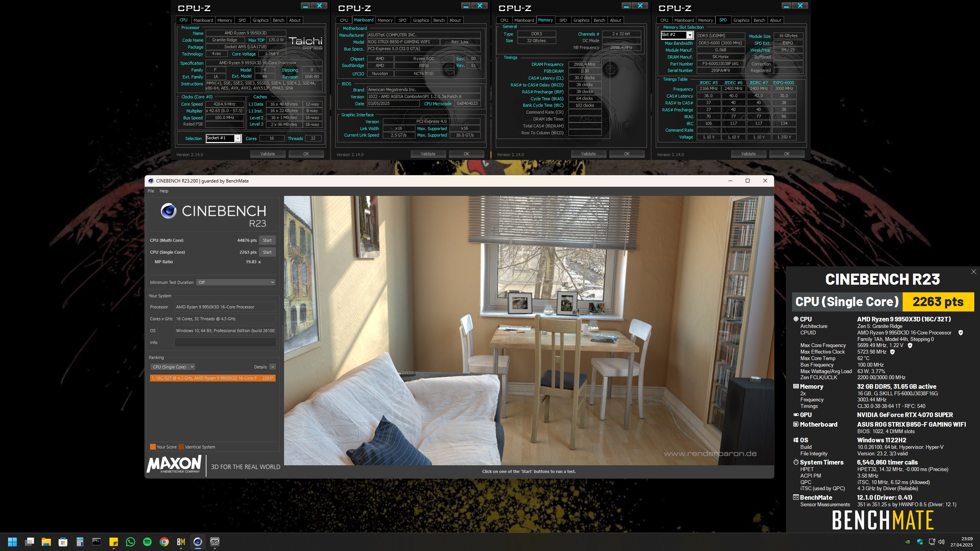Open the volume tray icon
This screenshot has height=551, width=980.
pos(942,542)
